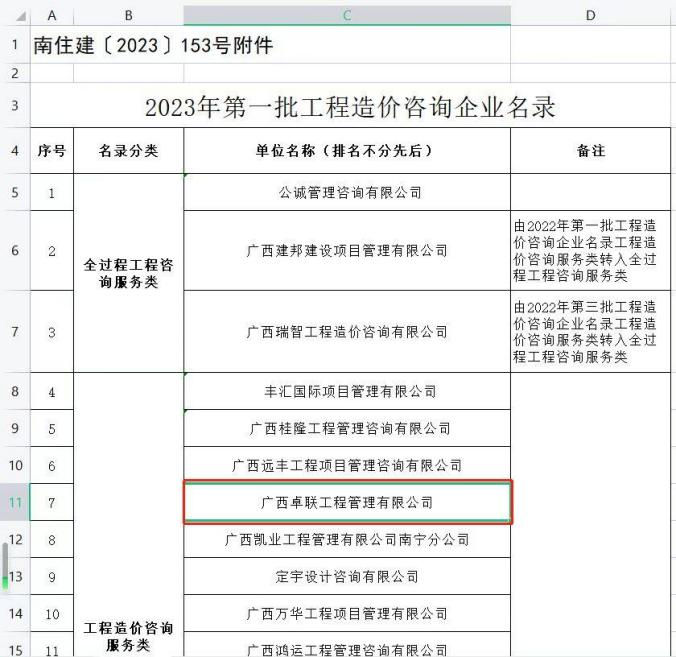Click sequence number cell '10'
The image size is (676, 657).
click(52, 613)
